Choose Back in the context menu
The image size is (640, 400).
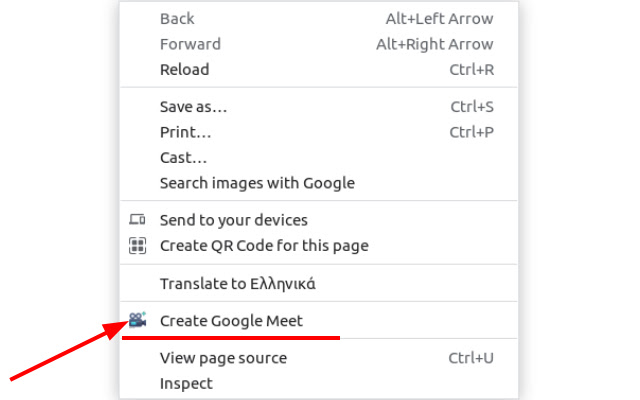coord(177,19)
